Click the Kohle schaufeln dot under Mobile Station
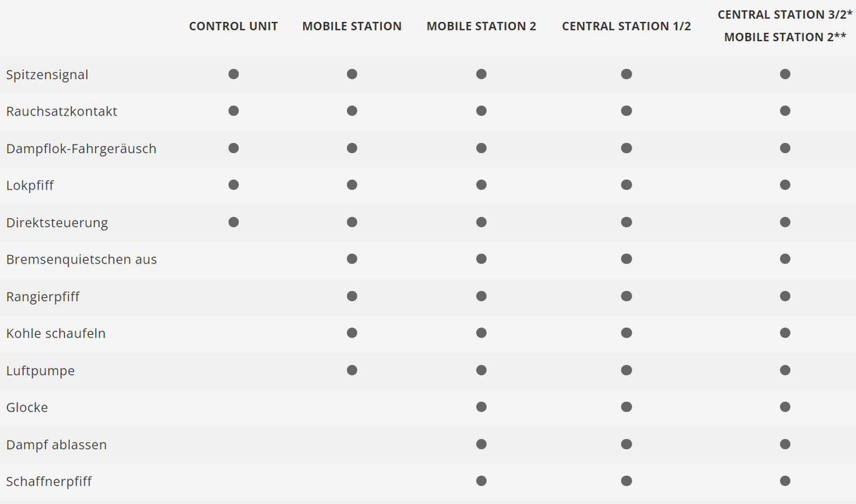This screenshot has height=504, width=856. point(352,333)
